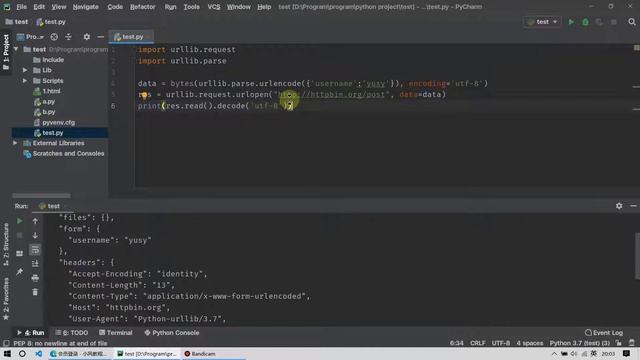Select the Include folder
The width and height of the screenshot is (640, 360).
coord(53,60)
